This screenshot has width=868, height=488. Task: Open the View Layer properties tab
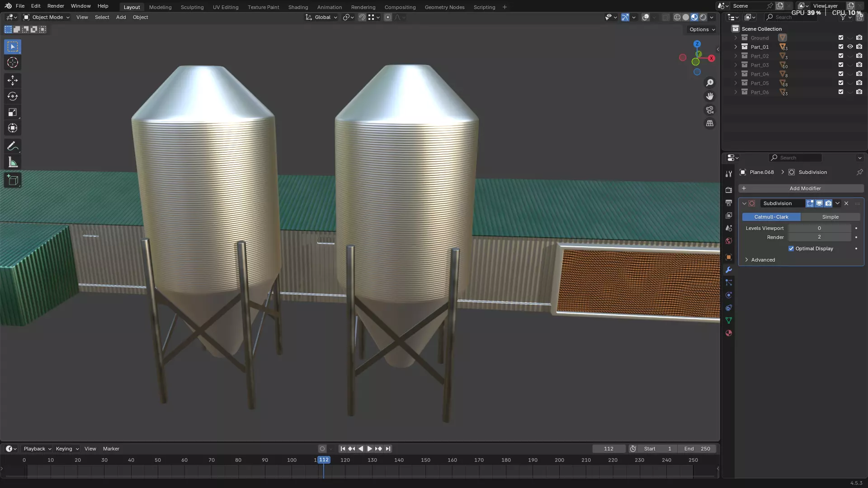728,216
